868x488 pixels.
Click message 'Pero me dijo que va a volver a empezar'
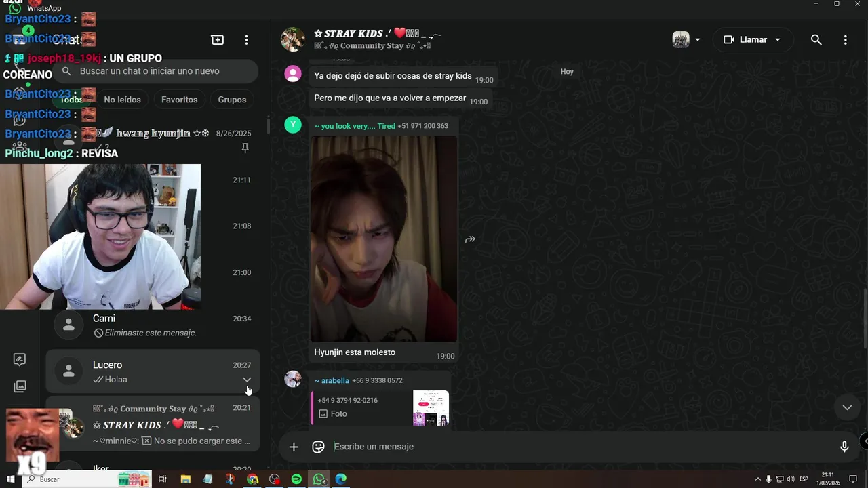390,98
